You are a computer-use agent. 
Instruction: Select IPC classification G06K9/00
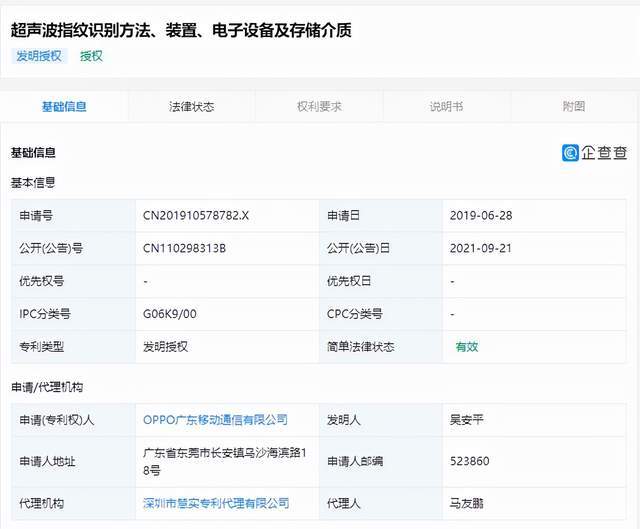coord(169,314)
